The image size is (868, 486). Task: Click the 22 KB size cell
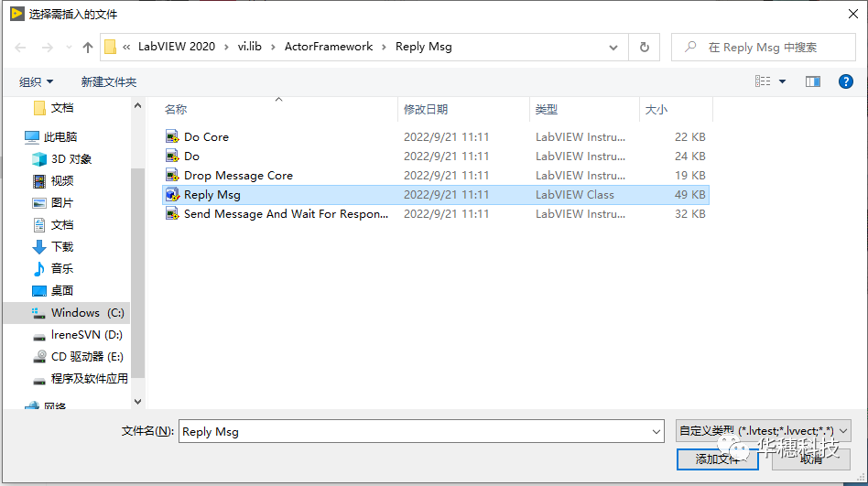click(x=689, y=136)
